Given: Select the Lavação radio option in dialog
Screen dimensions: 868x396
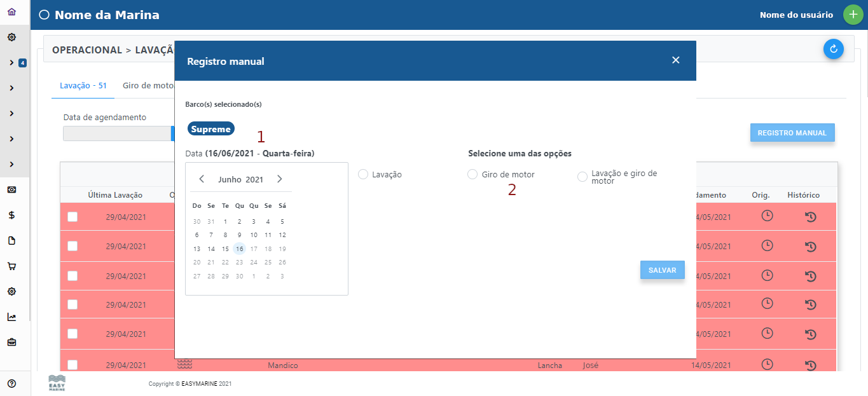Looking at the screenshot, I should [363, 174].
